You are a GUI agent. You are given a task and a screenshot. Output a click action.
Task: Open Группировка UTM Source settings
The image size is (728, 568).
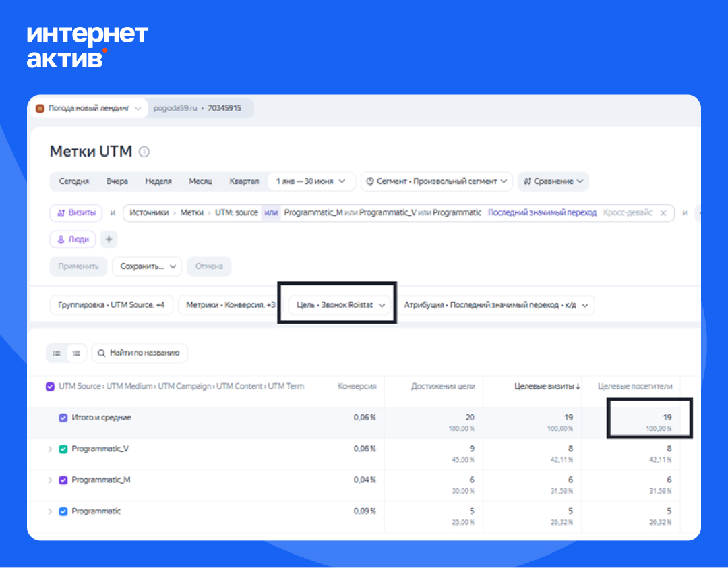point(111,305)
